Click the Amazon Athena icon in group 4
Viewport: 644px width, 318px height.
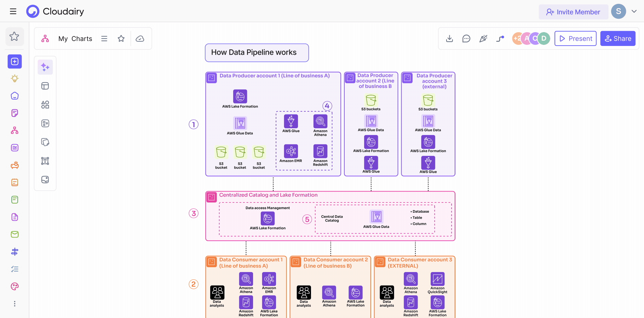pos(320,121)
